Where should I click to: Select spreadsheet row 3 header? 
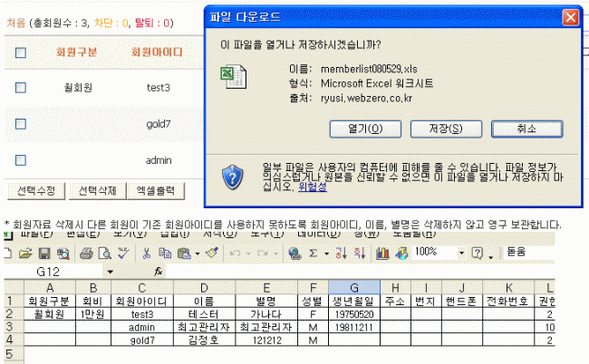(14, 327)
